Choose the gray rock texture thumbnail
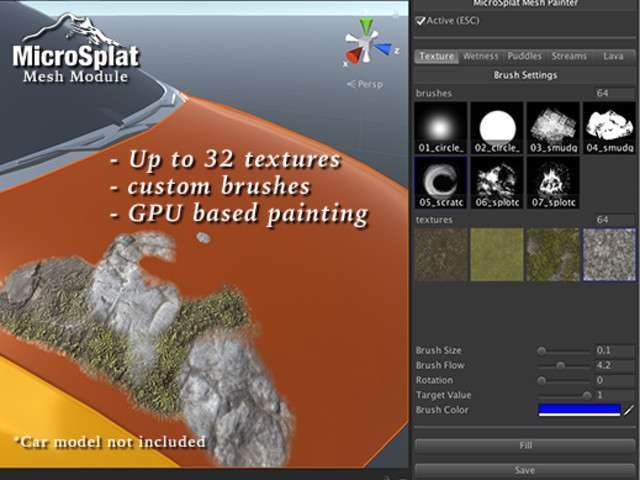 click(x=609, y=255)
